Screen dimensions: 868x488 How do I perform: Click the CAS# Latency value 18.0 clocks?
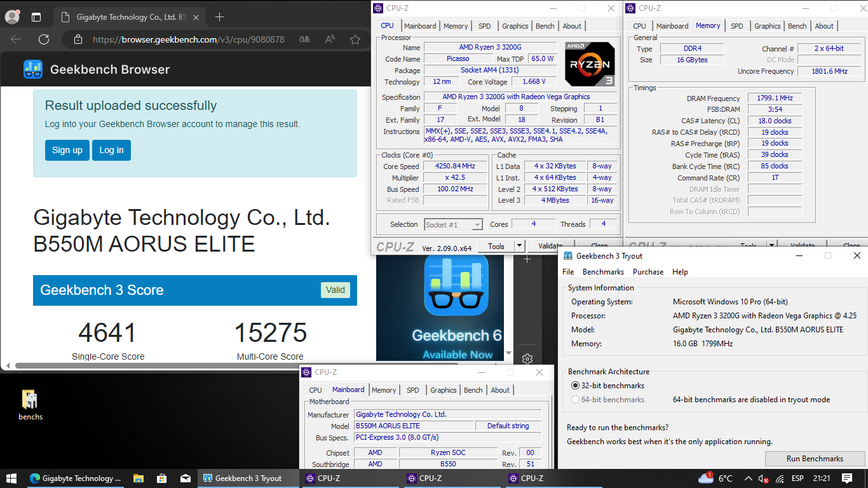(x=775, y=121)
